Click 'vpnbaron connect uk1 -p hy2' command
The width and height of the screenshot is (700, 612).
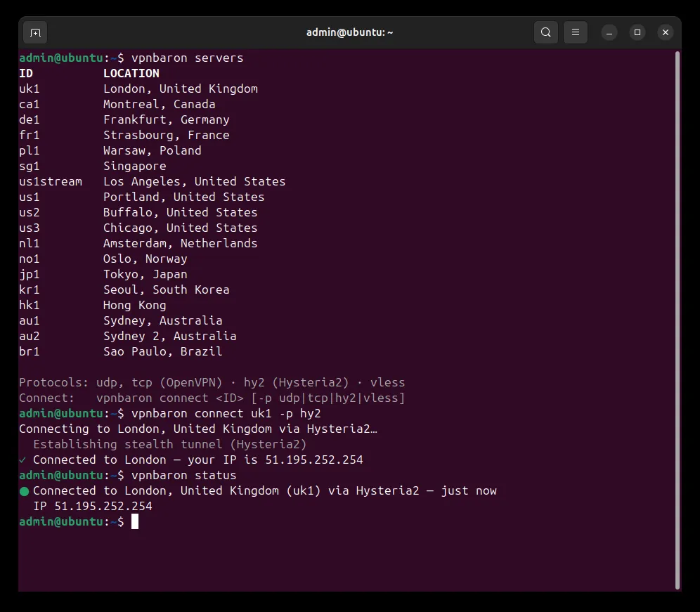click(226, 413)
